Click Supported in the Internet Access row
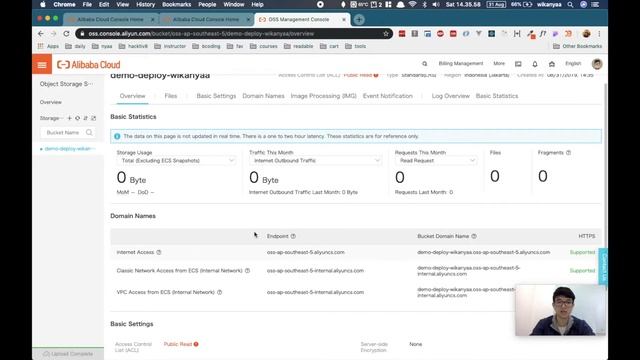The width and height of the screenshot is (640, 360). tap(582, 252)
